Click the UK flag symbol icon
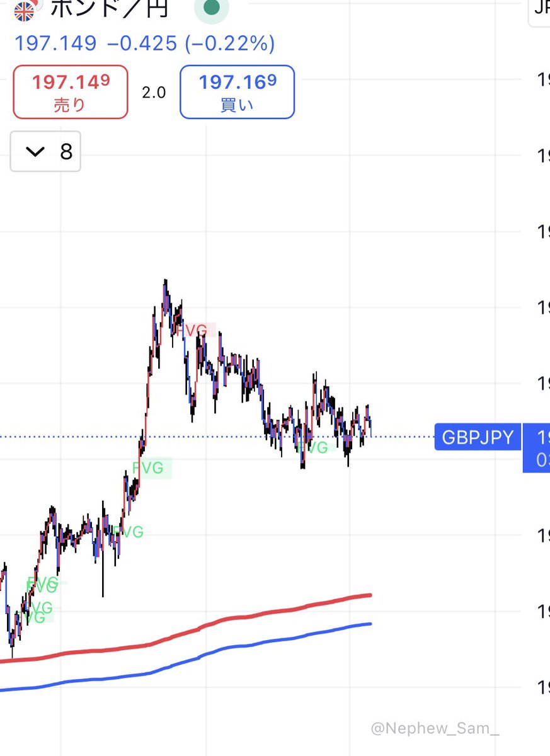 (x=25, y=10)
